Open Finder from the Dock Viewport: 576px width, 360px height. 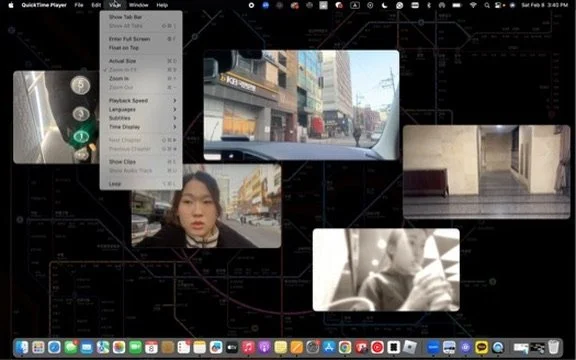(x=22, y=347)
